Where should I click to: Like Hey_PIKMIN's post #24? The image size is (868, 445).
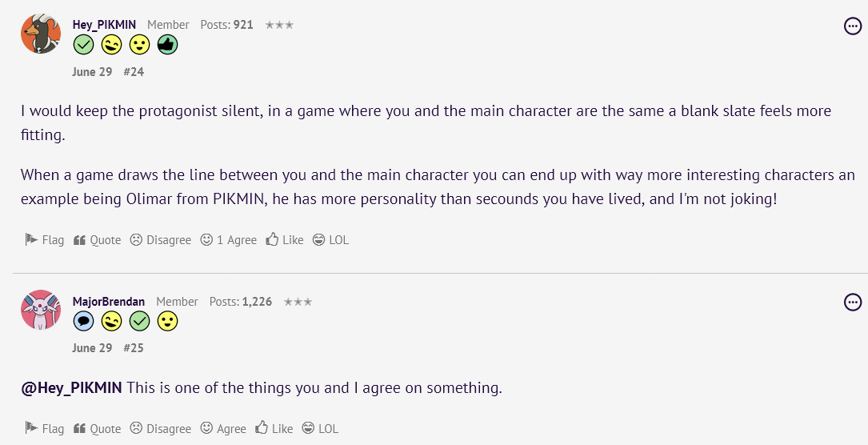[x=285, y=239]
